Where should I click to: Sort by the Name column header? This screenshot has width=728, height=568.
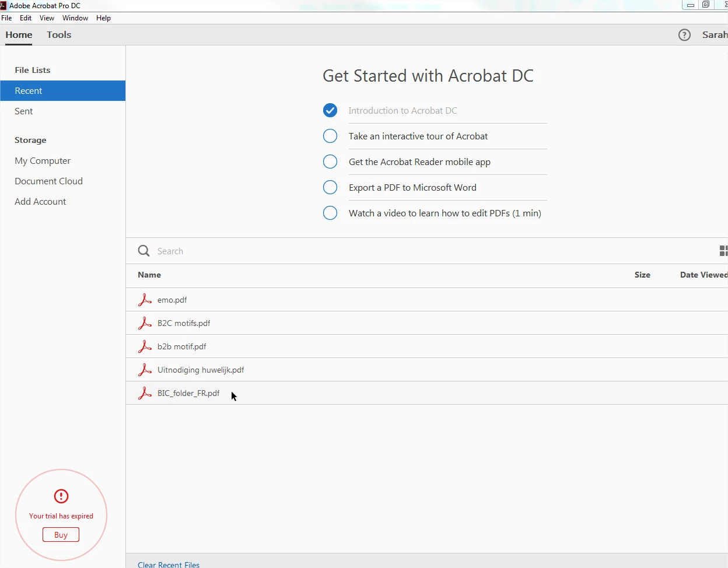[149, 275]
